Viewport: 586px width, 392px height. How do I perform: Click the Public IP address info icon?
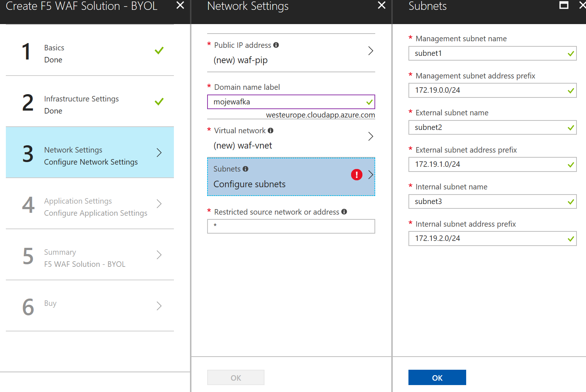click(276, 45)
